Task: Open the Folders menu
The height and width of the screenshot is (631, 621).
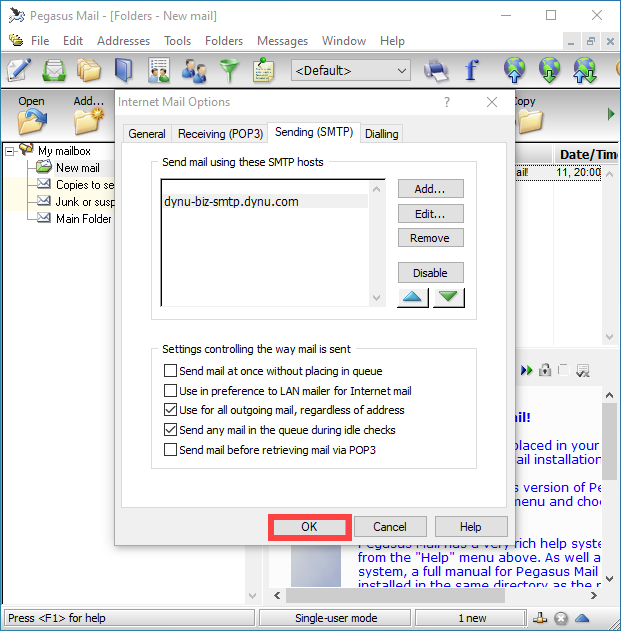Action: click(x=224, y=41)
